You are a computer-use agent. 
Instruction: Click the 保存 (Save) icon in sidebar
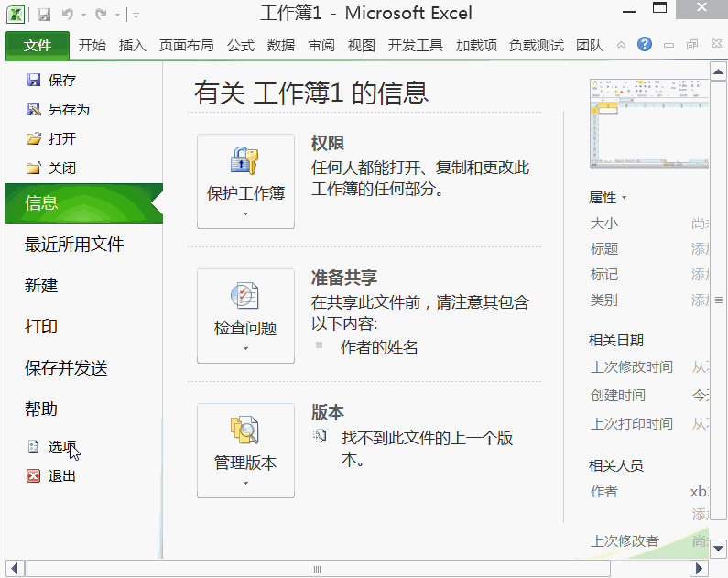[34, 80]
